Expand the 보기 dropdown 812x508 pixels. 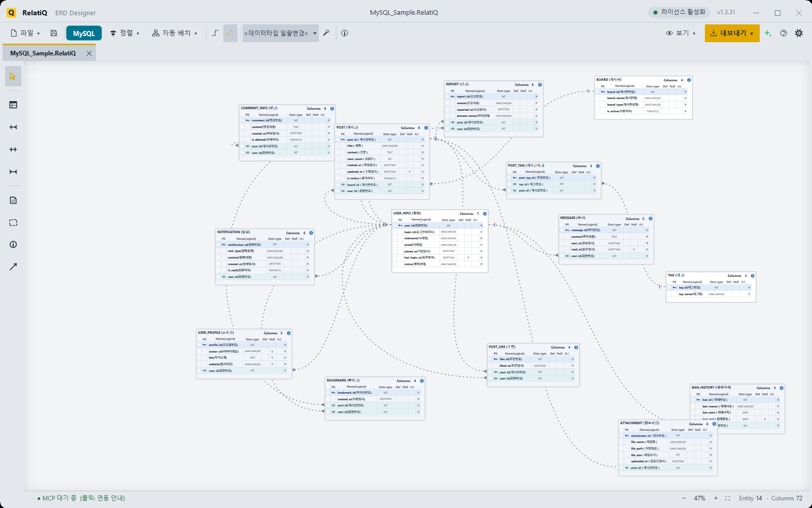[681, 33]
